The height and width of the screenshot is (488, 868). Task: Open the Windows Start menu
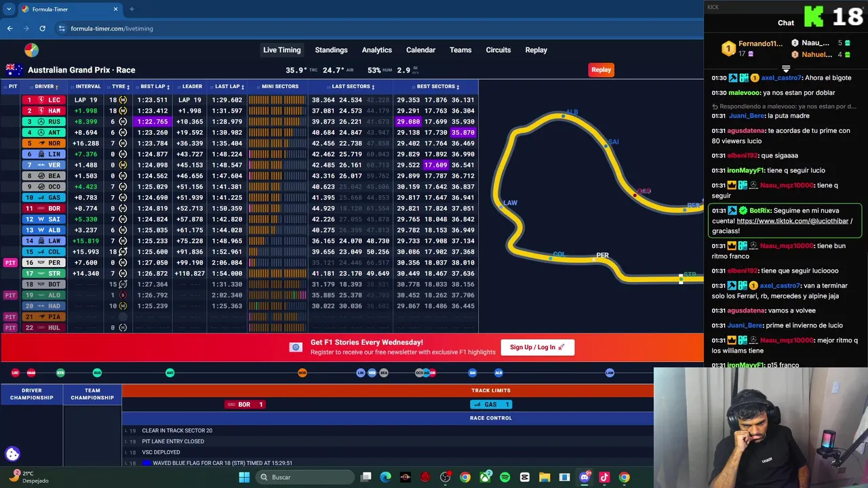point(244,477)
